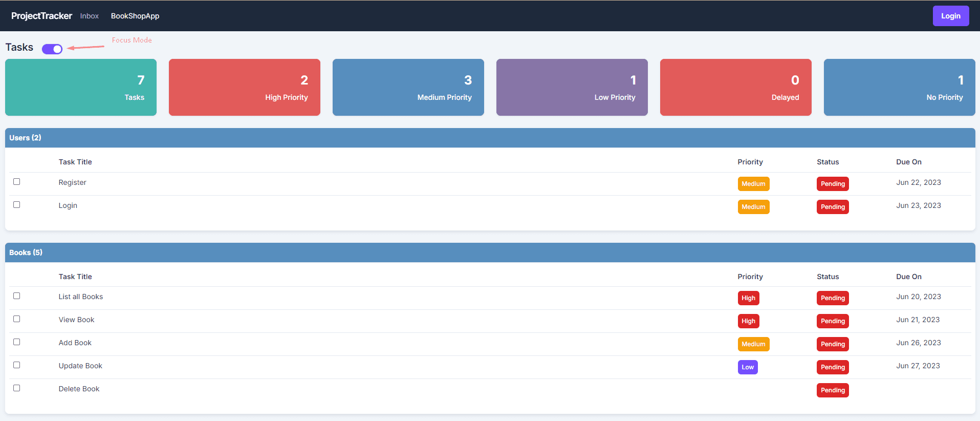Image resolution: width=980 pixels, height=421 pixels.
Task: Click the Pending status badge for Delete Book
Action: (x=832, y=390)
